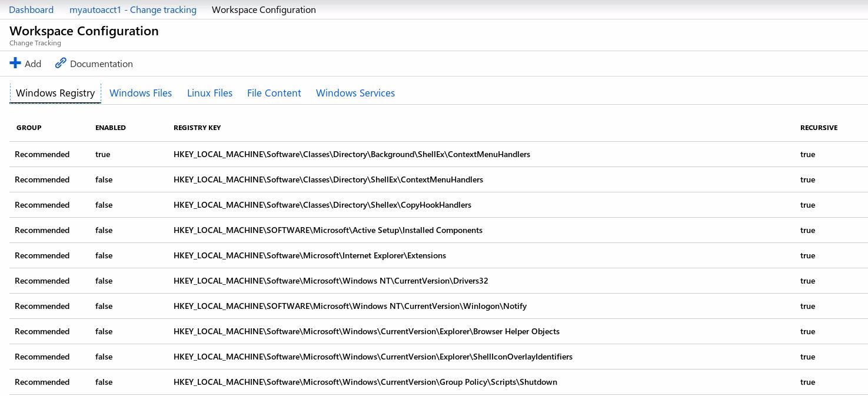Open the Documentation link text
This screenshot has width=868, height=396.
click(x=101, y=64)
